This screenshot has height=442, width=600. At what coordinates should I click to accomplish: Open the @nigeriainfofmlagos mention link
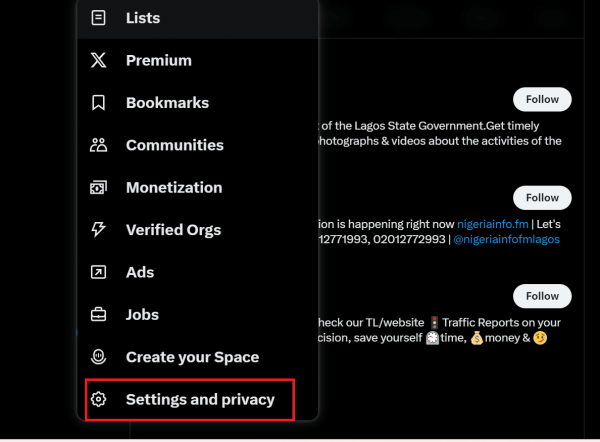506,239
